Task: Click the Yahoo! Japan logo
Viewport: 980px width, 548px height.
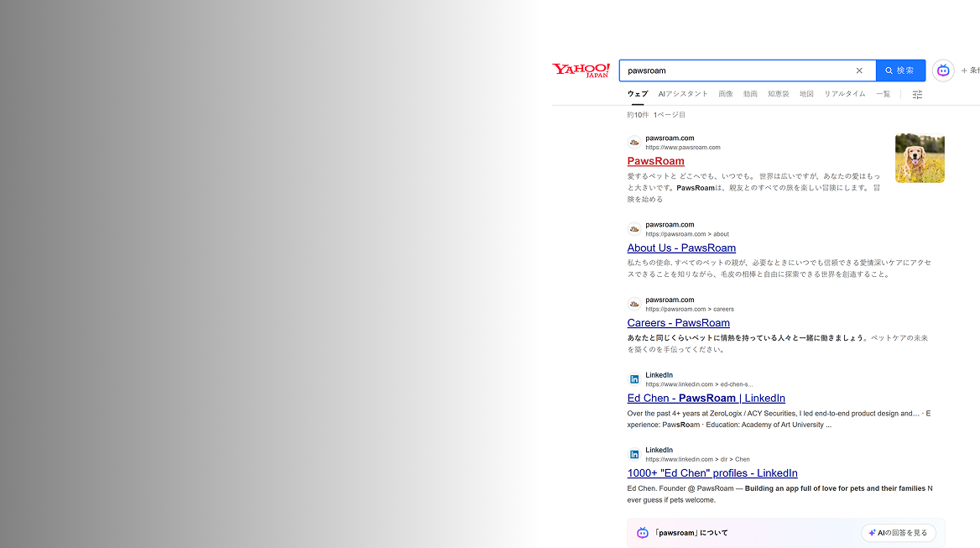Action: pos(581,70)
